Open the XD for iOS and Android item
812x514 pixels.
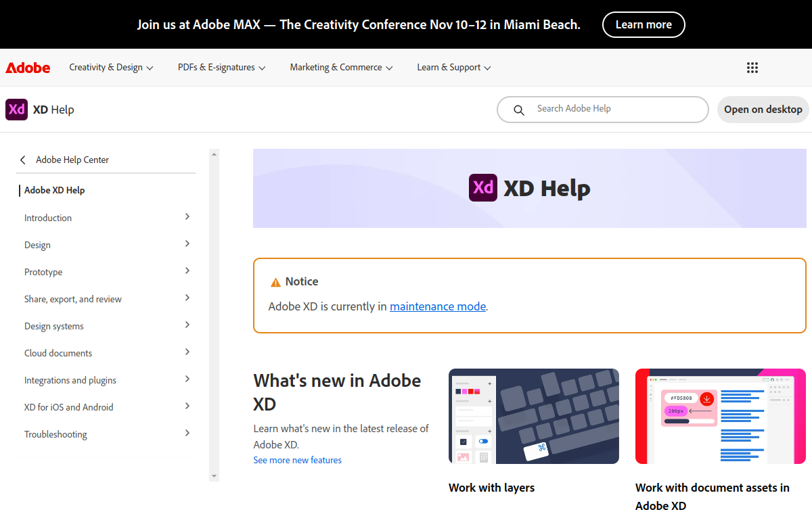[69, 407]
